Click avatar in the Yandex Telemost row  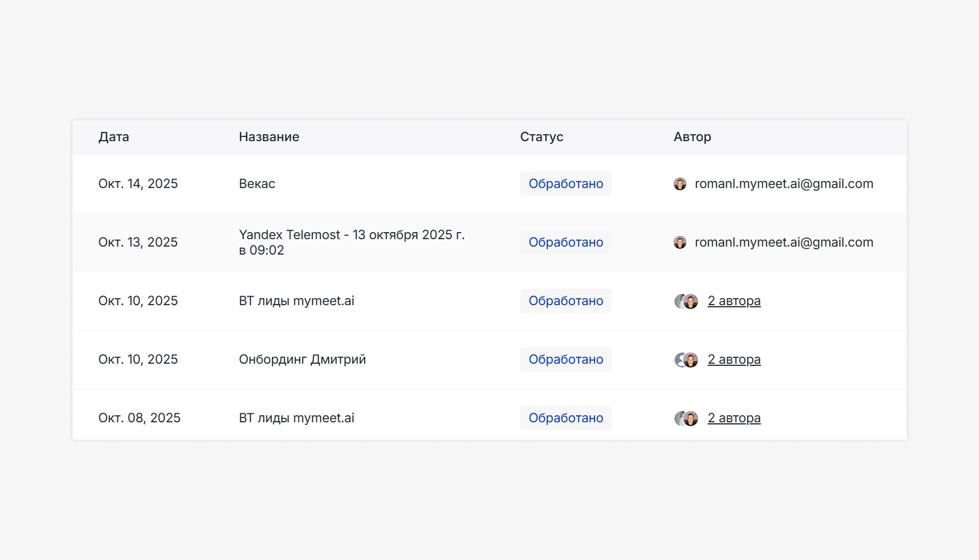click(x=679, y=242)
